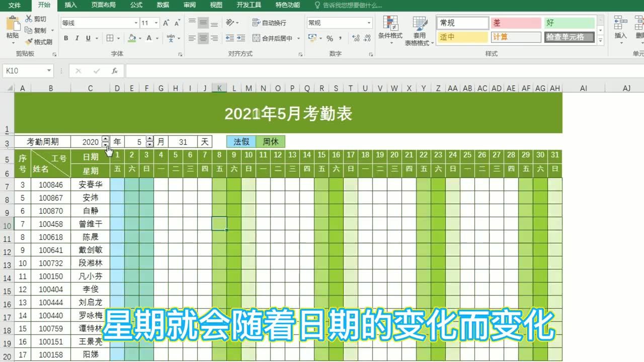This screenshot has height=362, width=644.
Task: Click the Cut (剪切) icon
Action: (29, 17)
